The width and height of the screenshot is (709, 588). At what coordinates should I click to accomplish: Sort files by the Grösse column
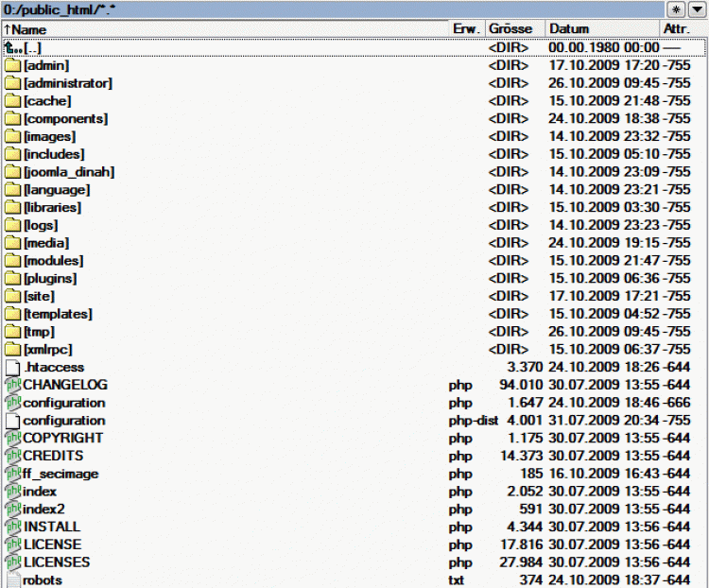point(510,29)
